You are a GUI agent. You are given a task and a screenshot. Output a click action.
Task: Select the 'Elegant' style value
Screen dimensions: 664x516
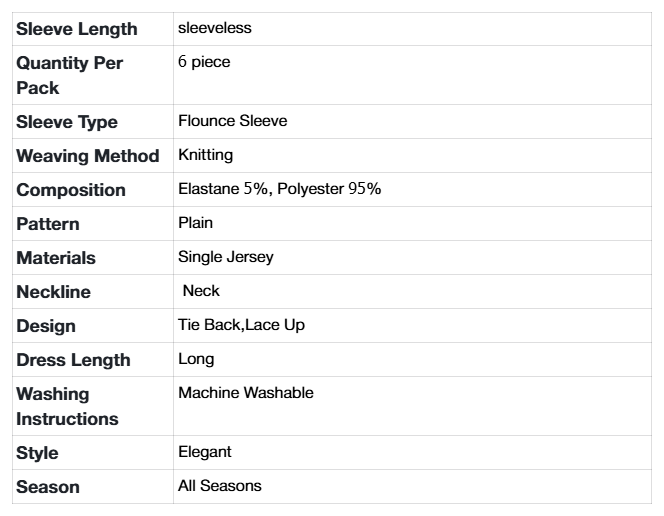pyautogui.click(x=204, y=452)
